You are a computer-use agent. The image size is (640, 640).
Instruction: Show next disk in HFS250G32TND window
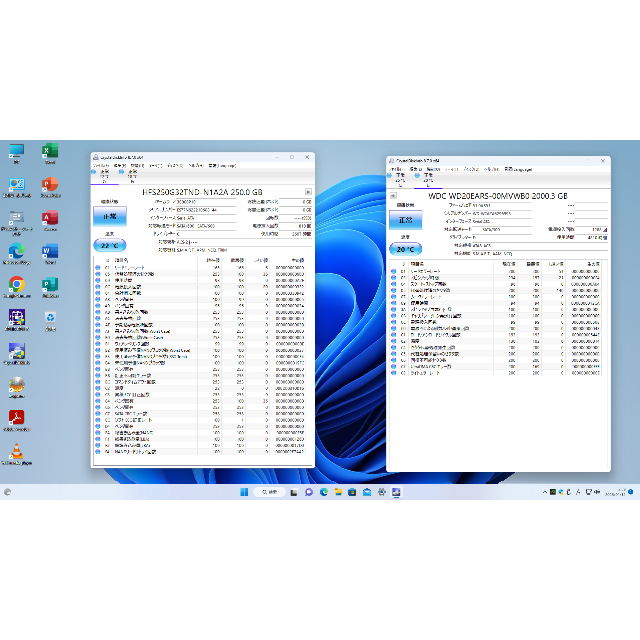pyautogui.click(x=308, y=192)
